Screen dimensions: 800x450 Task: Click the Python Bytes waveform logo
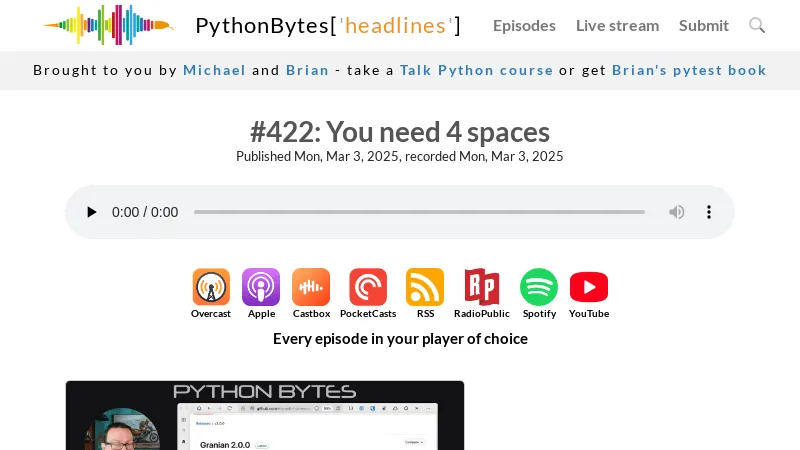coord(108,25)
